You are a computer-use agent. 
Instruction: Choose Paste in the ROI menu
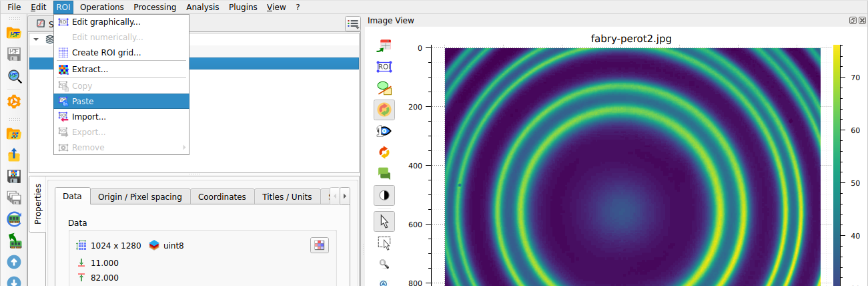[121, 102]
